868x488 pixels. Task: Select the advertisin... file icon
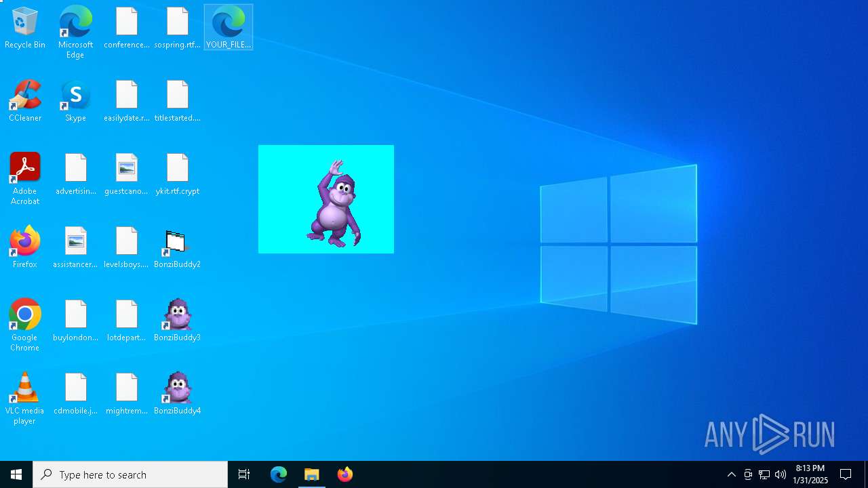[76, 174]
